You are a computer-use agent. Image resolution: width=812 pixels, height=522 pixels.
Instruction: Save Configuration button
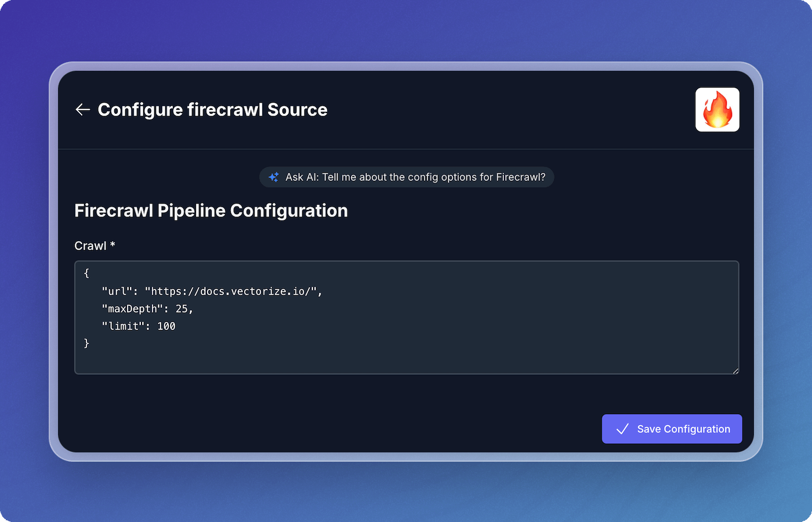coord(672,429)
